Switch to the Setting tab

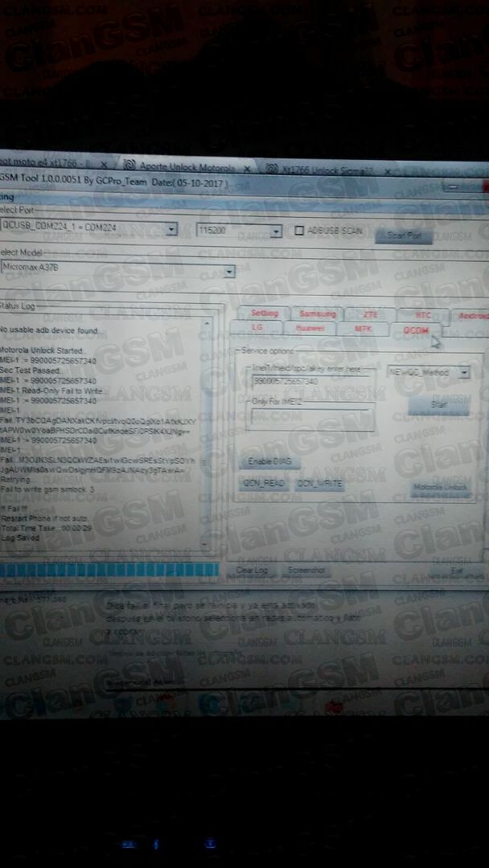coord(265,313)
